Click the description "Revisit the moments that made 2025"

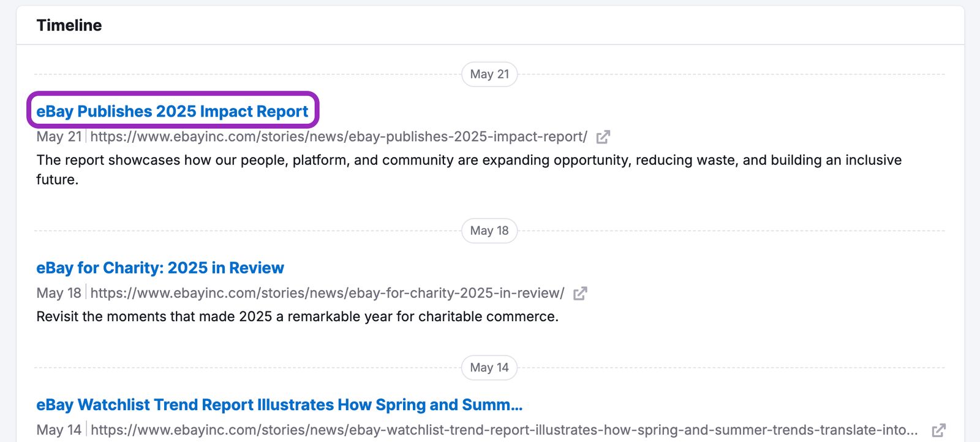click(298, 316)
